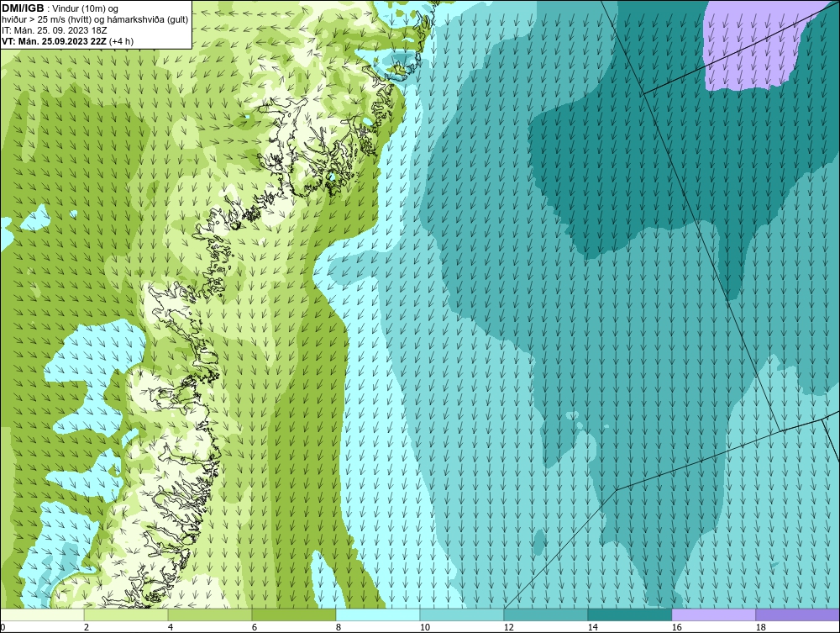The height and width of the screenshot is (633, 840).
Task: Click the 2–4 m/s light green swatch
Action: [x=126, y=615]
